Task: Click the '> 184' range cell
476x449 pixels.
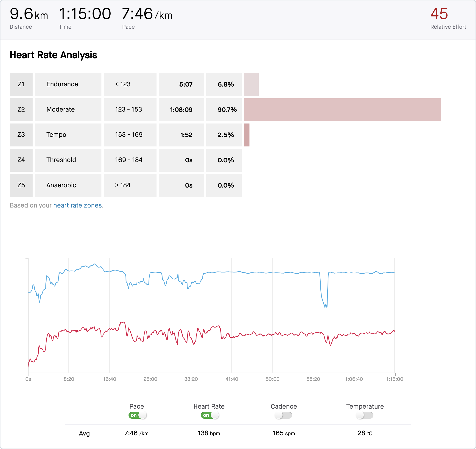Action: click(130, 185)
